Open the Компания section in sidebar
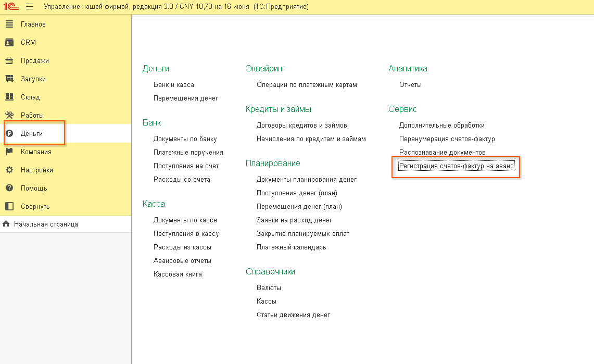Viewport: 594px width, 364px height. pyautogui.click(x=36, y=152)
